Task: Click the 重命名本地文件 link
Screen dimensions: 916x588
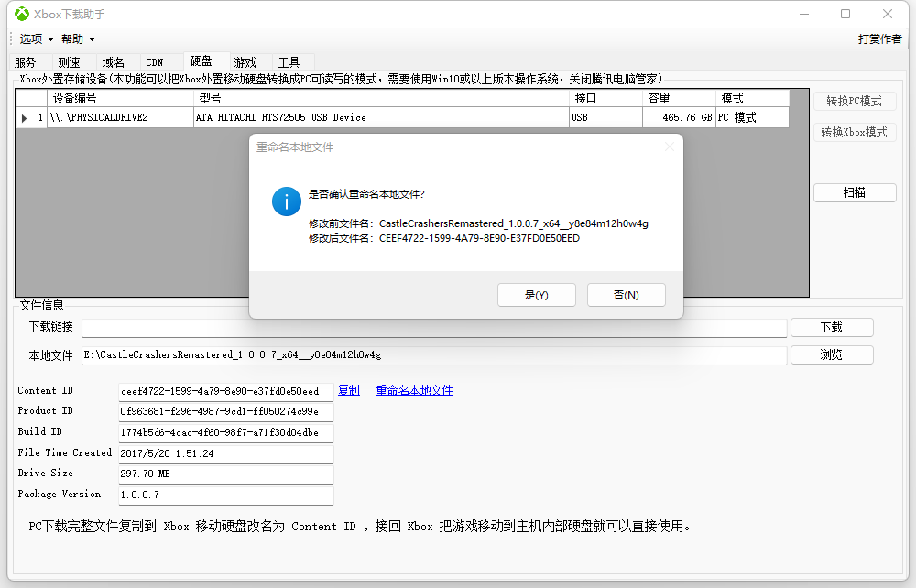Action: pyautogui.click(x=417, y=390)
